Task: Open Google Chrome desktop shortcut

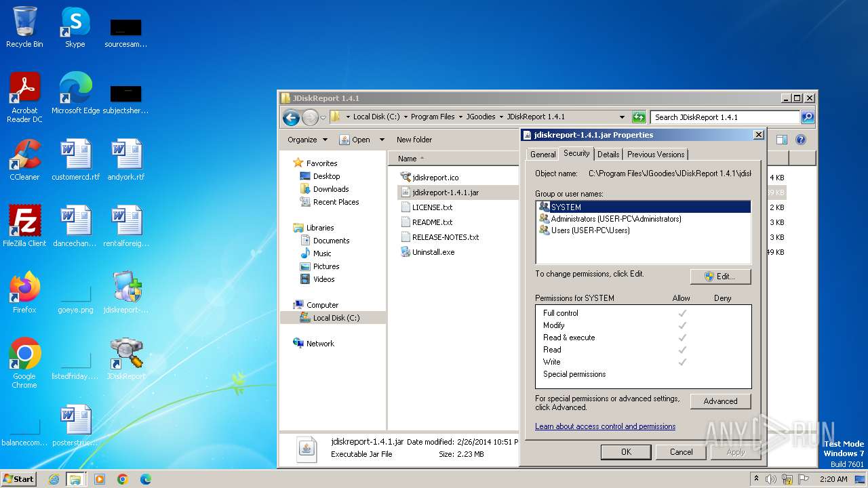Action: pos(24,363)
